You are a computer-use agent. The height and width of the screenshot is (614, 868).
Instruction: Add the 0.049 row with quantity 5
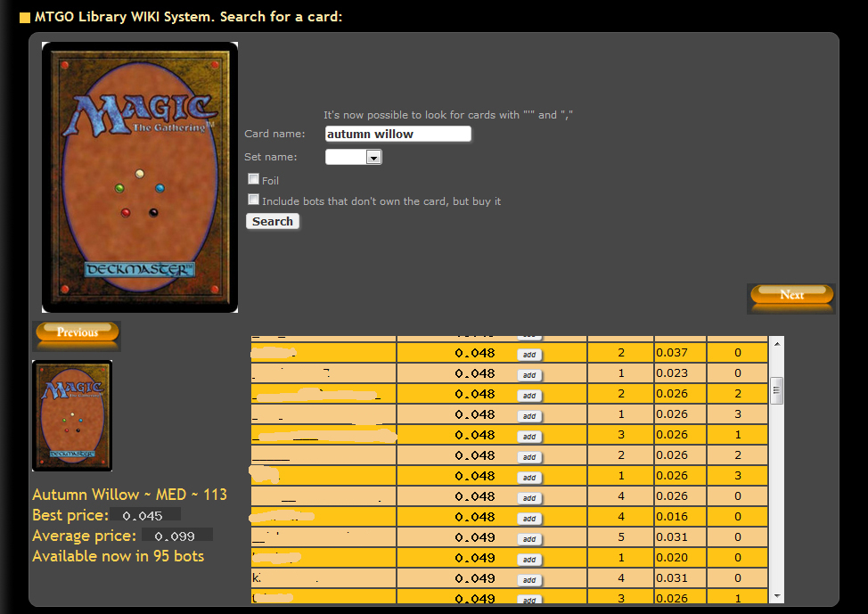click(529, 539)
